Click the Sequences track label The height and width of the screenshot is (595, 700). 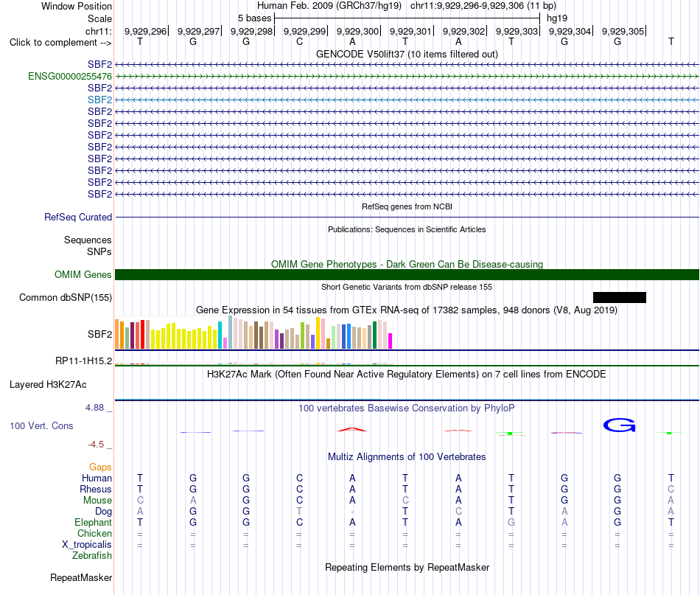click(88, 240)
